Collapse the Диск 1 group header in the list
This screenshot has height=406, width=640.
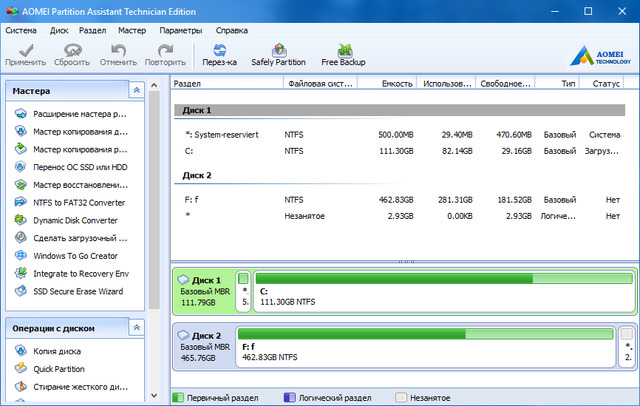195,110
